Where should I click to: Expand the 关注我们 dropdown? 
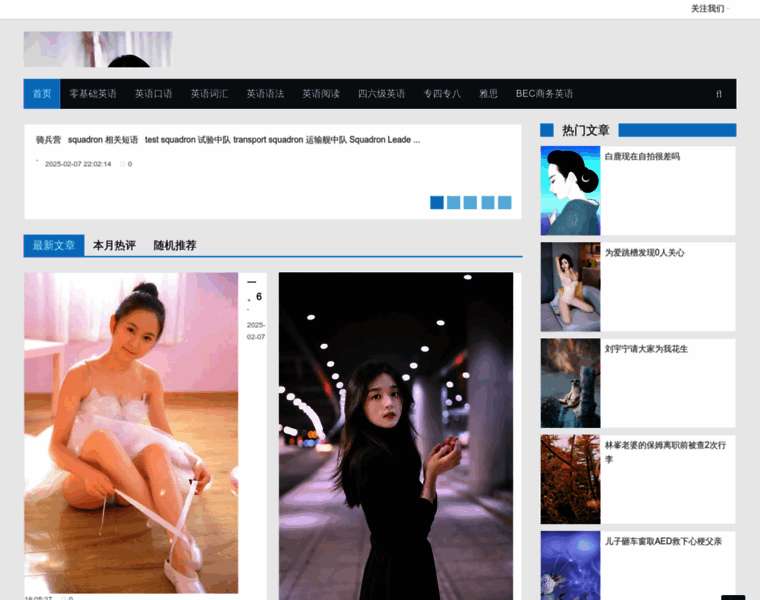(709, 9)
